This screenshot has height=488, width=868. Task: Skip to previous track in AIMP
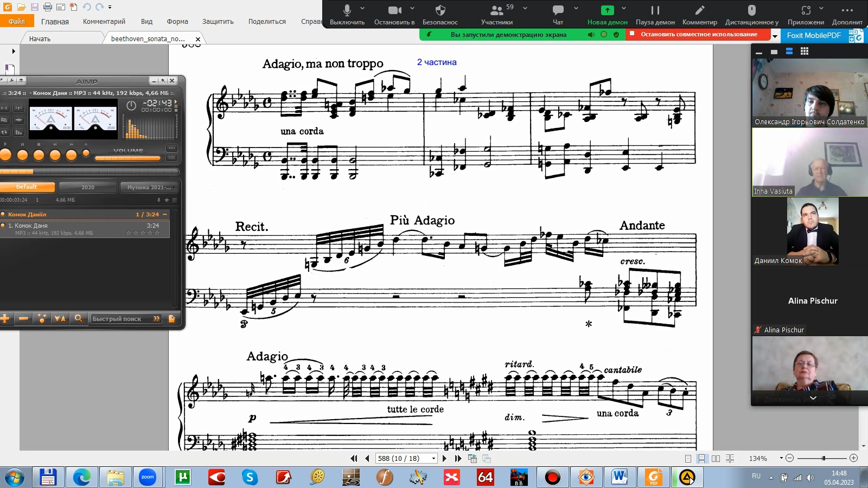pos(55,155)
